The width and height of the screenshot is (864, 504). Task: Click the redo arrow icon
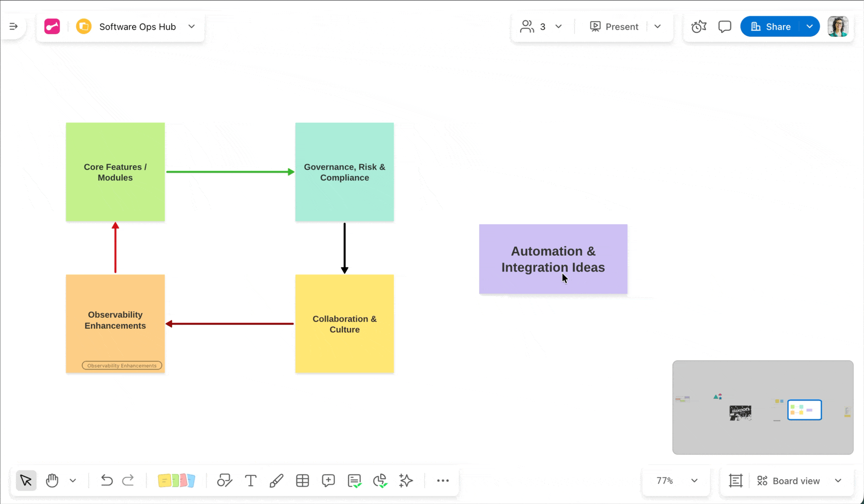point(128,480)
